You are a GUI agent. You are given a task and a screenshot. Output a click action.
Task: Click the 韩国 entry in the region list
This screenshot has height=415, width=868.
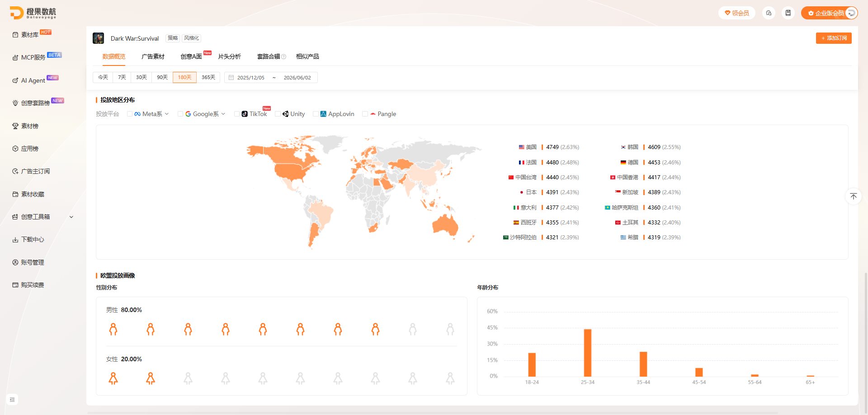[651, 147]
